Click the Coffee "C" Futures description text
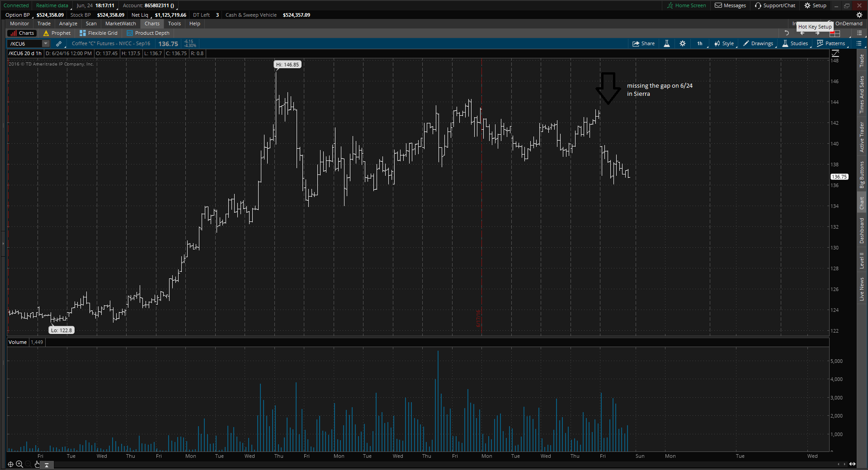 tap(111, 44)
